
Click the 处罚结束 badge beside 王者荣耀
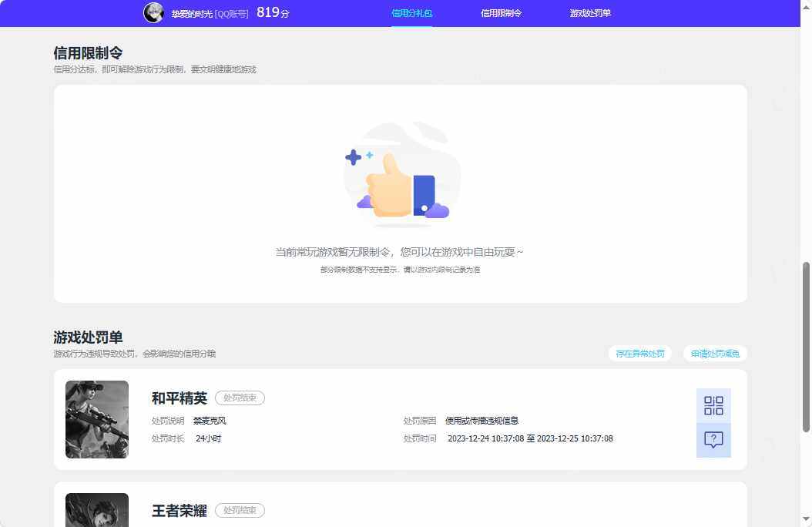tap(240, 510)
